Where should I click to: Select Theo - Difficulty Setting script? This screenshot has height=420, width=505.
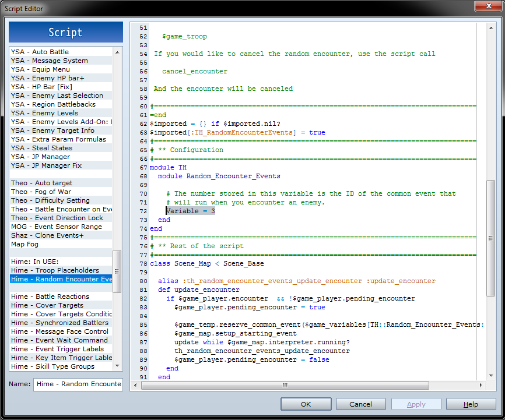61,200
